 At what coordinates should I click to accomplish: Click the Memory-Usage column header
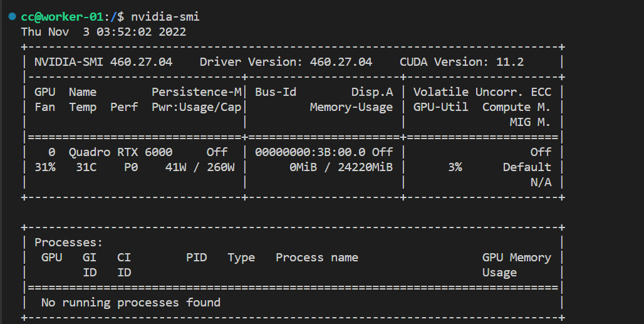coord(351,107)
